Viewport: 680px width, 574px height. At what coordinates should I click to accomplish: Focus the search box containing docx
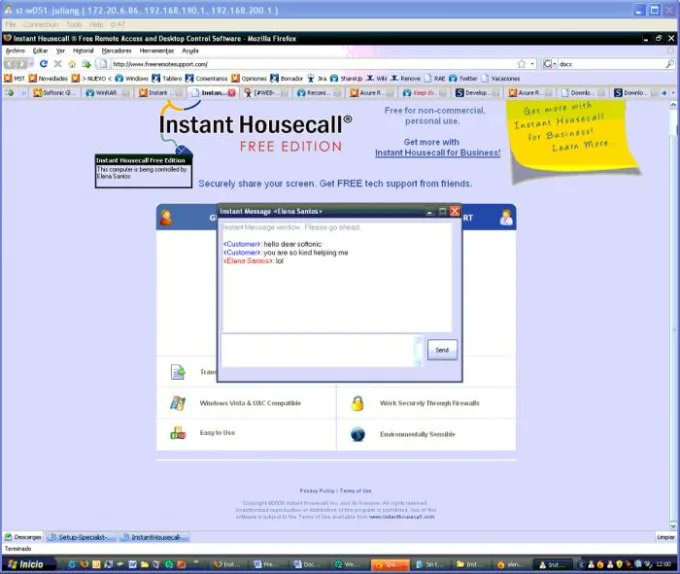pos(611,64)
